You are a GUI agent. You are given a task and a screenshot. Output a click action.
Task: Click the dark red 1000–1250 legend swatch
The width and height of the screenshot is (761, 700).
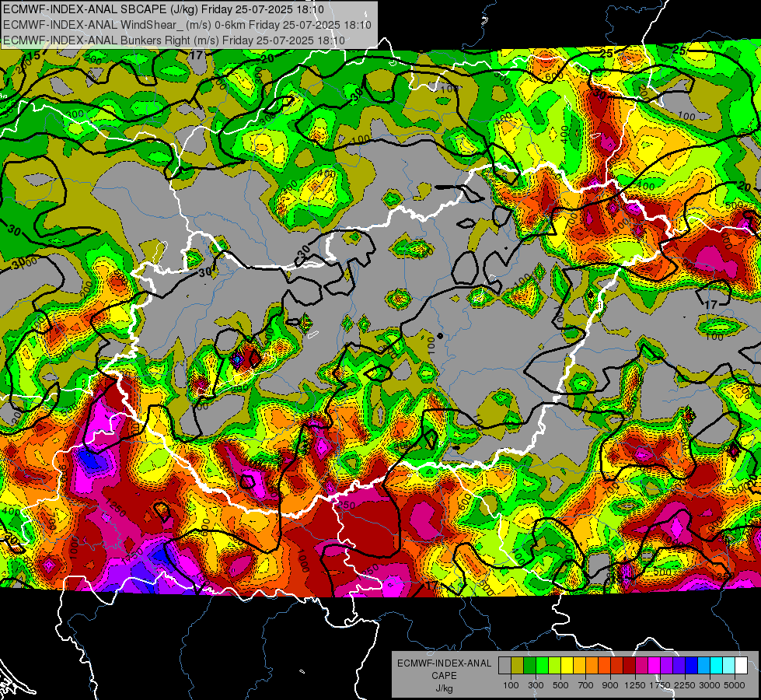pyautogui.click(x=629, y=666)
